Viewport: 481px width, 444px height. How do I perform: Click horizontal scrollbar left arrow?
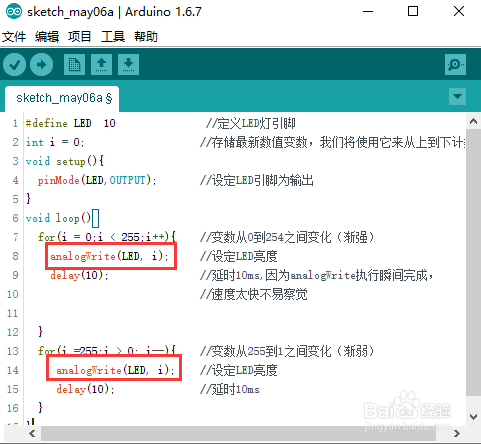point(32,434)
